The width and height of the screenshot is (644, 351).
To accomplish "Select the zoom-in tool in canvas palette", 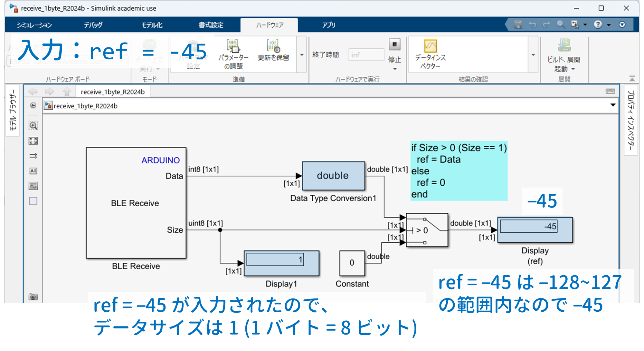I will [x=33, y=126].
